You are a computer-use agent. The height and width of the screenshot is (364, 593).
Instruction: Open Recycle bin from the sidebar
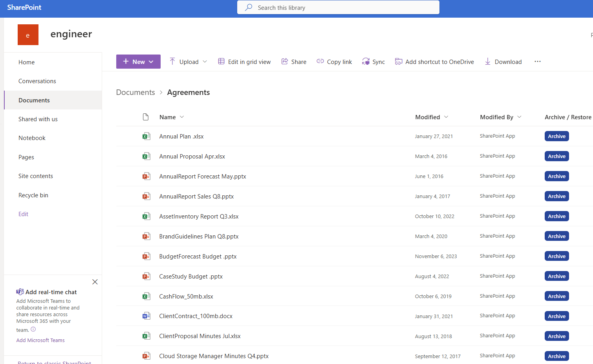33,195
